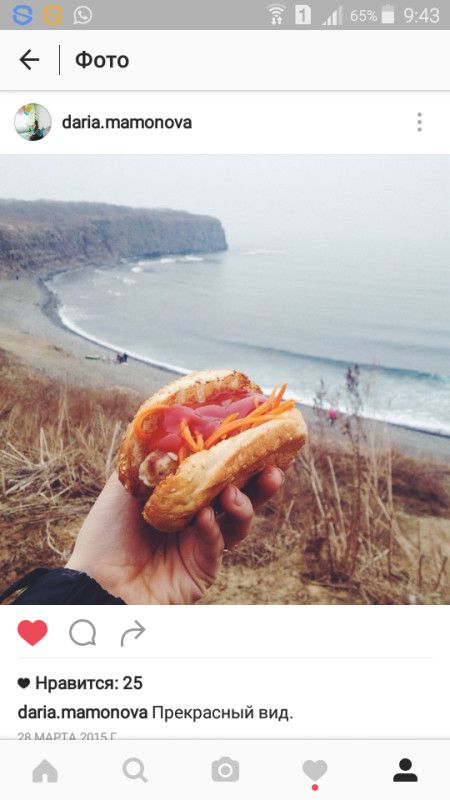450x800 pixels.
Task: Tap the "Фото" header title
Action: point(102,60)
